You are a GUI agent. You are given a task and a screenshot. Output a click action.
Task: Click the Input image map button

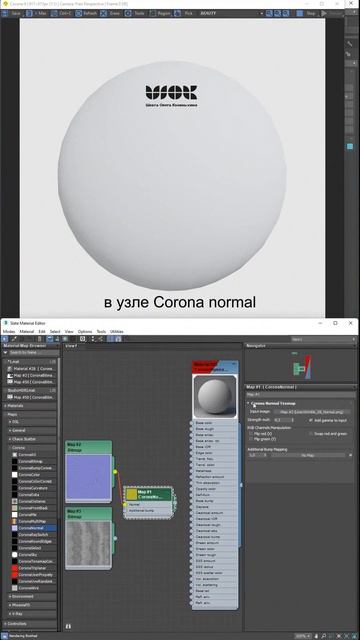pyautogui.click(x=312, y=412)
